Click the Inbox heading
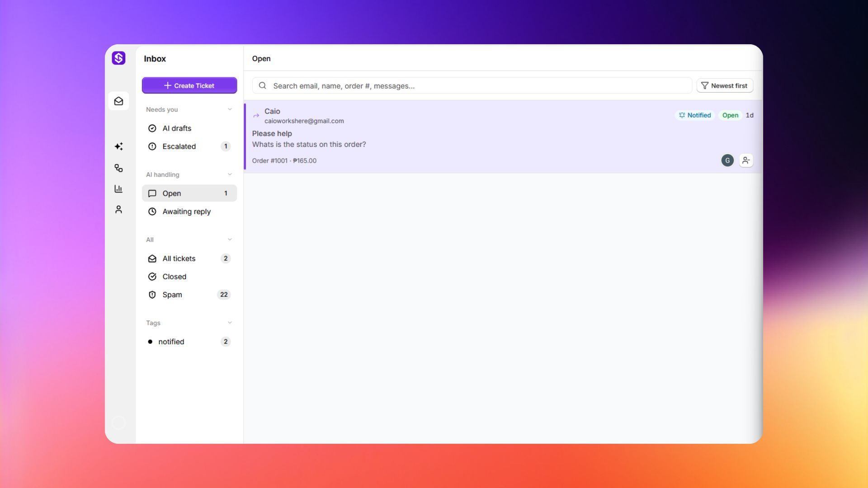Image resolution: width=868 pixels, height=488 pixels. point(155,59)
